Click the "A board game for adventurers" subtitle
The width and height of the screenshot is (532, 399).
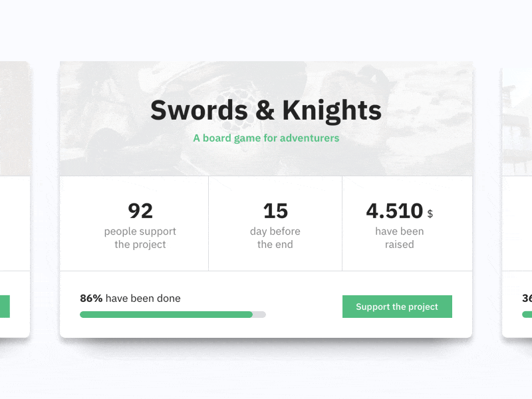click(x=266, y=138)
